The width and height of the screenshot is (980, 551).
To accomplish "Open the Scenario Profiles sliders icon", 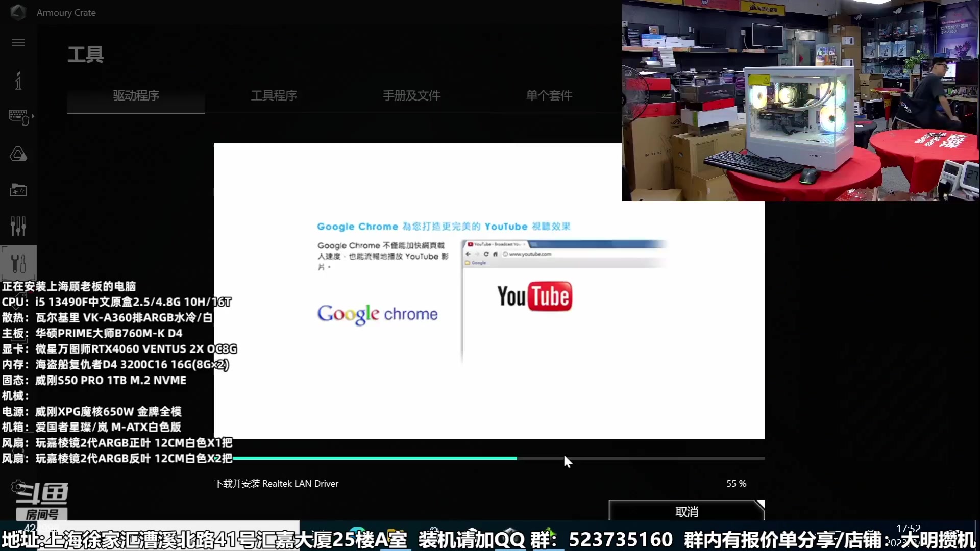I will [x=18, y=226].
